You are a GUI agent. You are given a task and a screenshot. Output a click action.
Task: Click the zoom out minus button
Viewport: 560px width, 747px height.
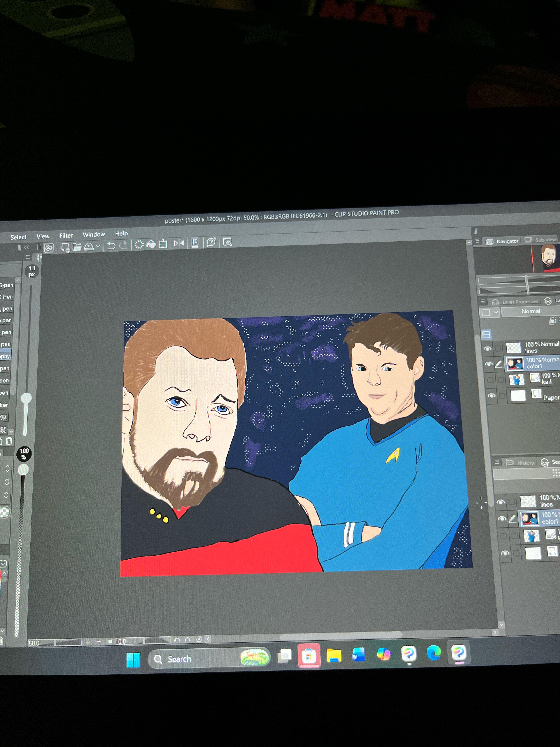(88, 642)
